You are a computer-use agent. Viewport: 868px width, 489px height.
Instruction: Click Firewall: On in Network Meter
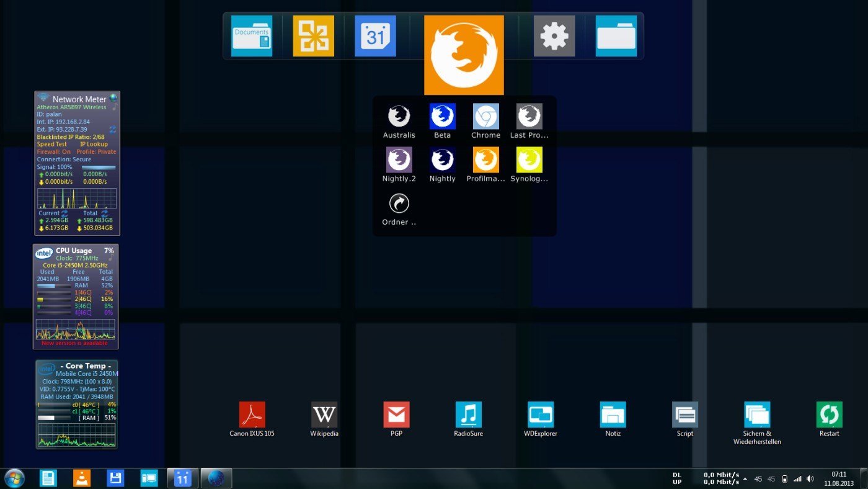[x=54, y=151]
